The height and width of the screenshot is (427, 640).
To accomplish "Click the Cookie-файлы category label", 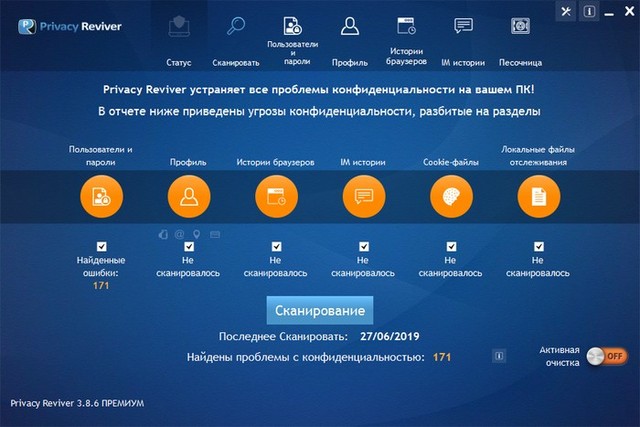I will click(x=451, y=162).
